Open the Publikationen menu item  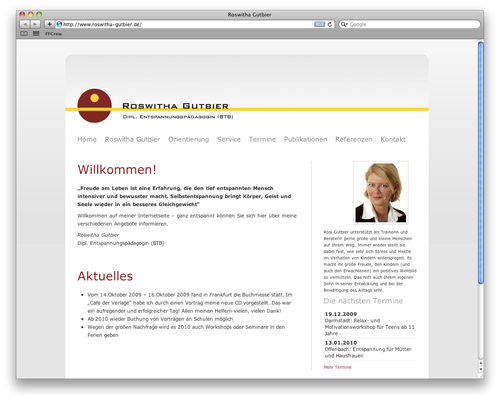point(305,139)
